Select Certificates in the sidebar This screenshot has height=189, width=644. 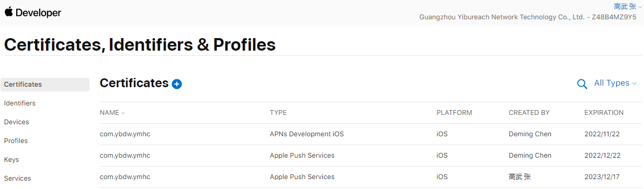[45, 85]
